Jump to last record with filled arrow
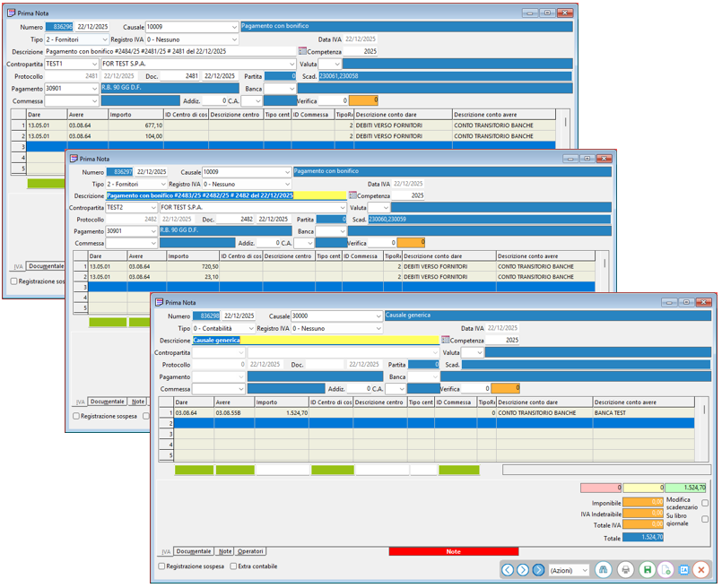This screenshot has height=588, width=722. tap(538, 570)
